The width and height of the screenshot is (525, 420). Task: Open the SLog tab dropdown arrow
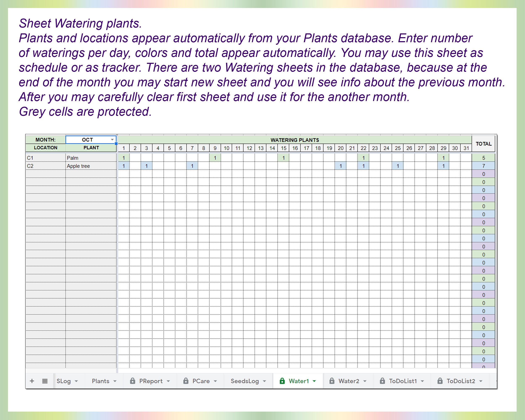click(x=77, y=381)
